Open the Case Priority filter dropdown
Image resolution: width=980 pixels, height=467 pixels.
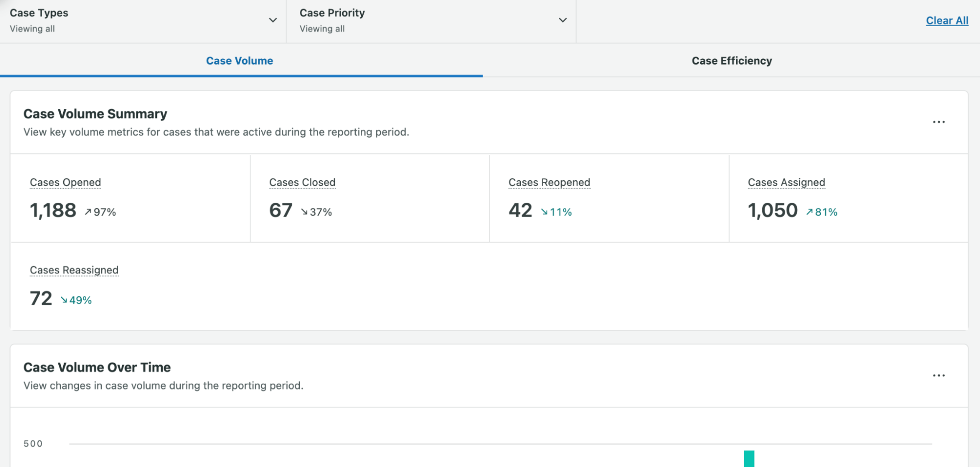click(562, 20)
